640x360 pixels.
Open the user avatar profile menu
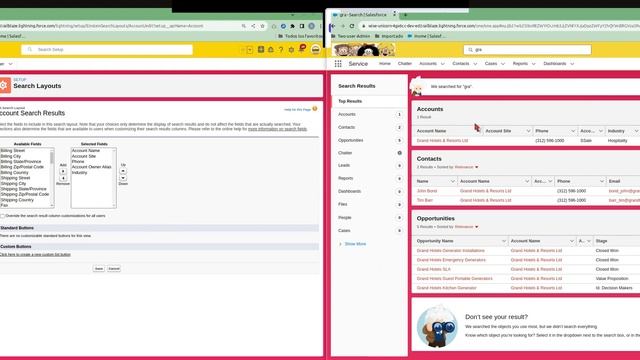click(316, 49)
